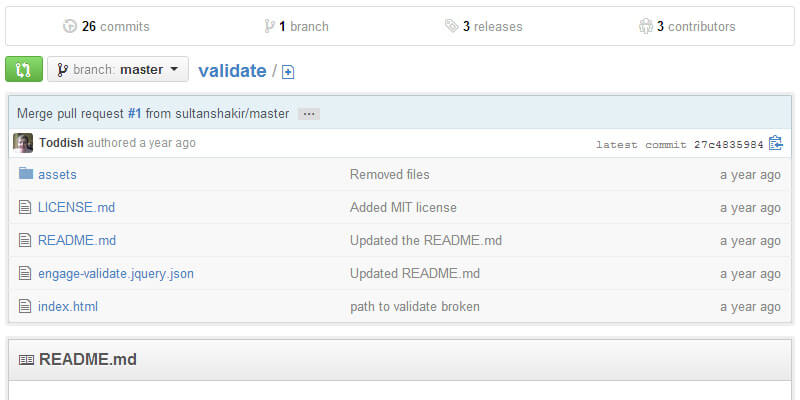Show the 3 contributors tab
The image size is (800, 400).
(687, 26)
